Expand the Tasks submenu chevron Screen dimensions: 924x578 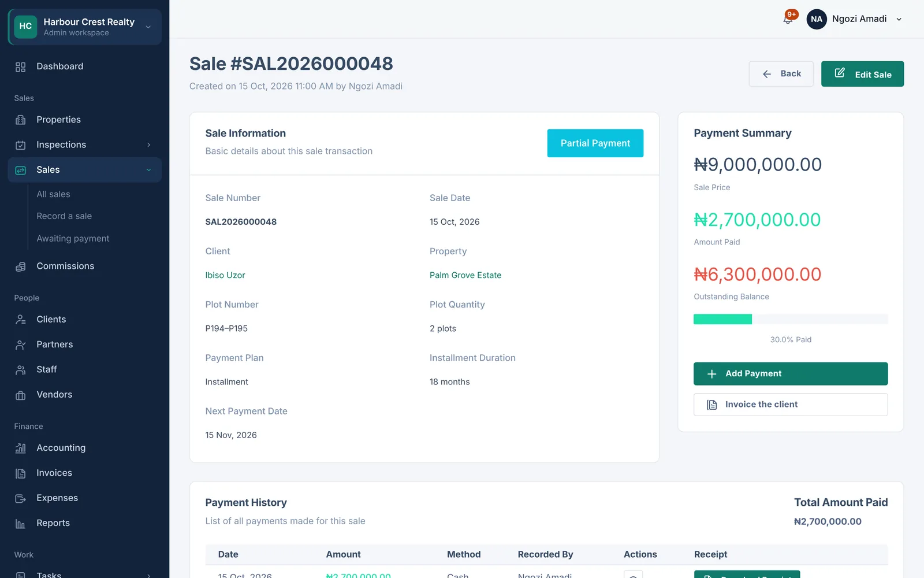pos(149,575)
